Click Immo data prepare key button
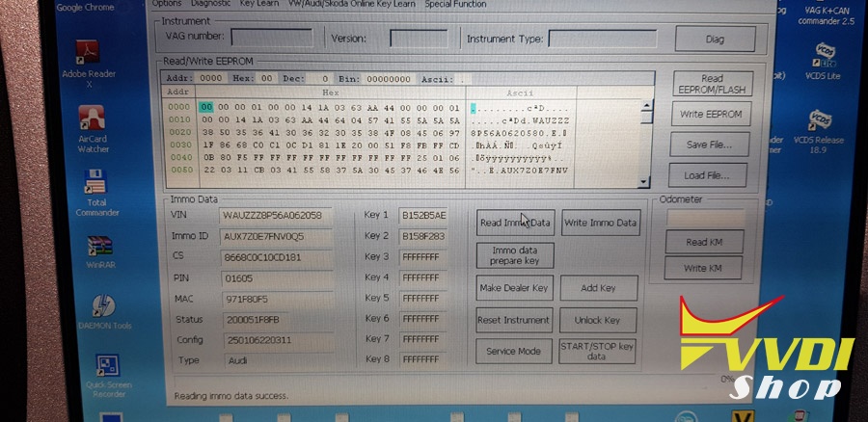The height and width of the screenshot is (422, 868). coord(515,255)
